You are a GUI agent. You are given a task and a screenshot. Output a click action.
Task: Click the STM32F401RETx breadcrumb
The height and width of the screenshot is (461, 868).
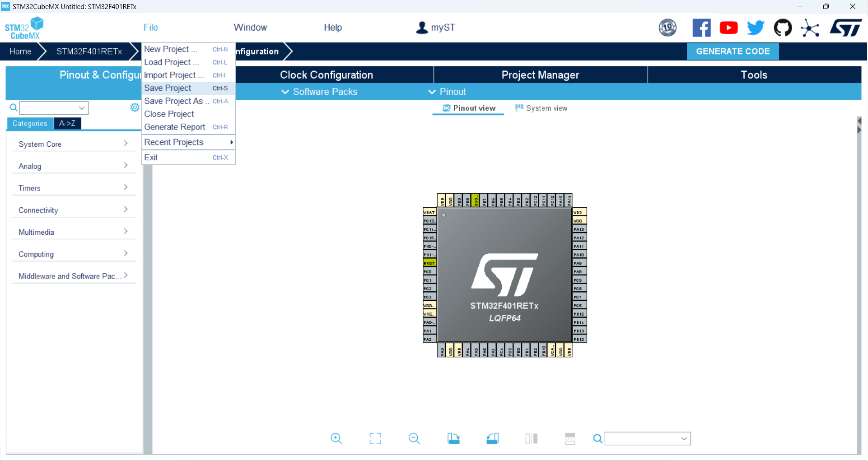pyautogui.click(x=89, y=51)
